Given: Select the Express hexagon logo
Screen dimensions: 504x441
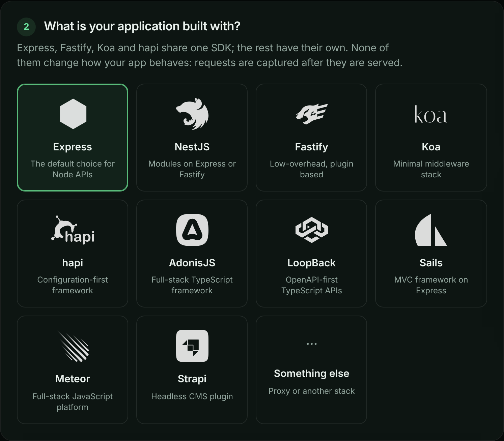Looking at the screenshot, I should click(x=73, y=114).
